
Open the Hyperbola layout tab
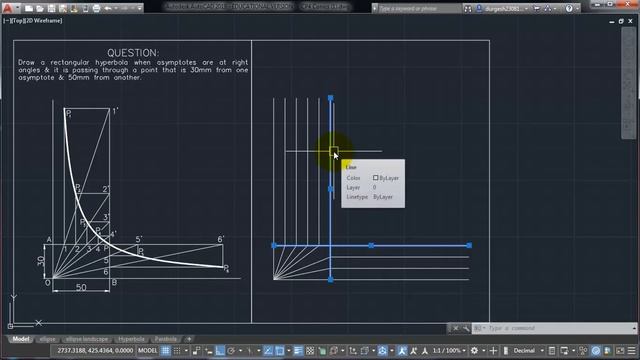(131, 339)
